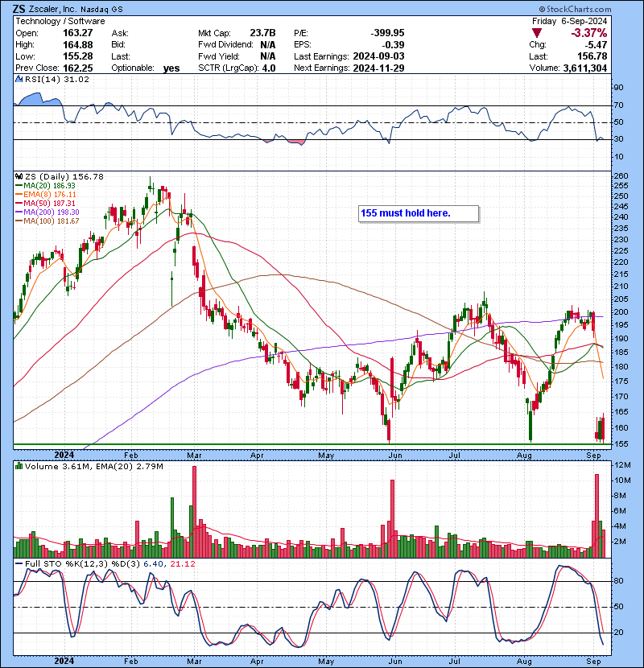Click the 80 level on stochastic axis

click(619, 581)
